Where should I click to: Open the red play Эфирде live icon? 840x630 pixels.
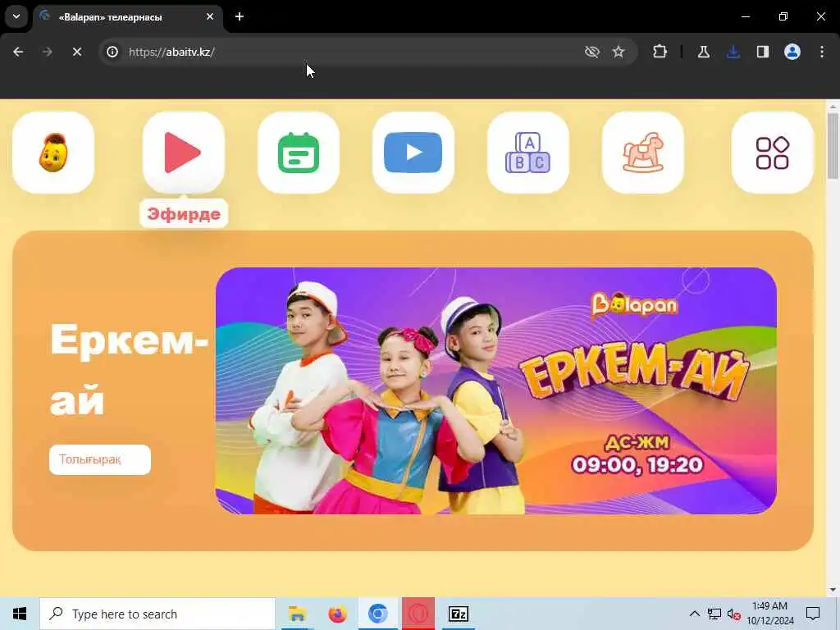[x=184, y=153]
